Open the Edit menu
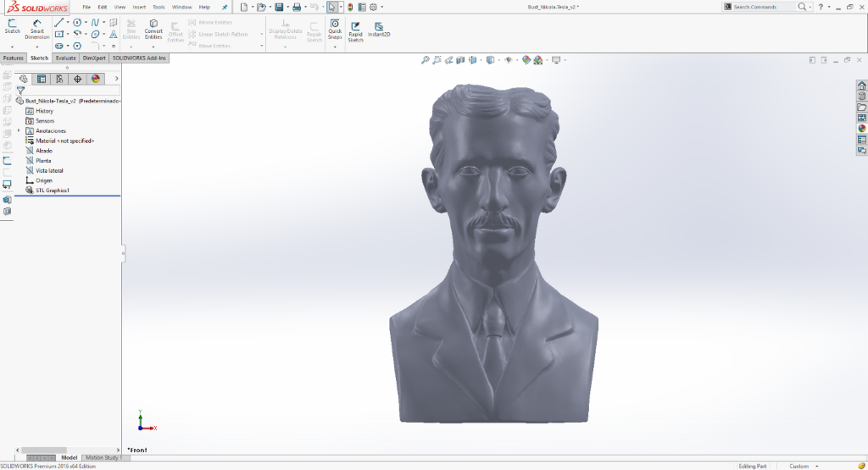This screenshot has height=470, width=868. [103, 7]
